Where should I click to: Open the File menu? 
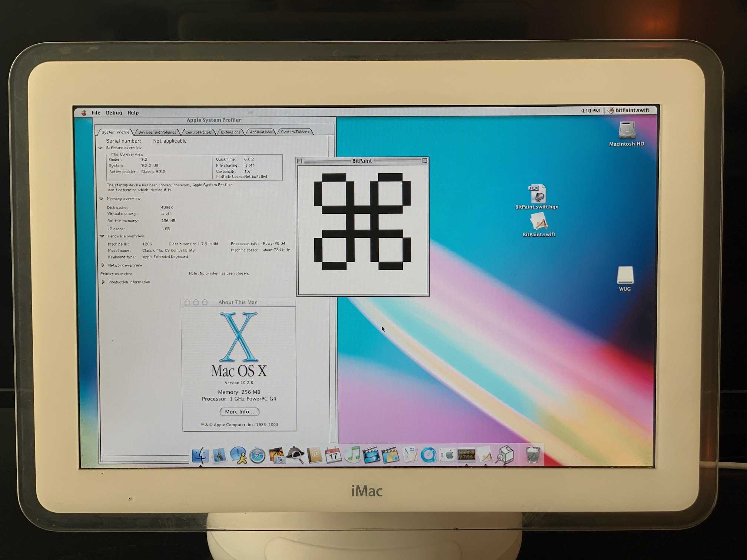click(x=96, y=113)
